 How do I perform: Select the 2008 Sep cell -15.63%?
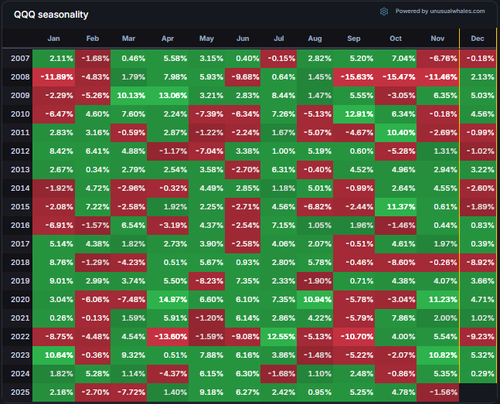(x=354, y=77)
